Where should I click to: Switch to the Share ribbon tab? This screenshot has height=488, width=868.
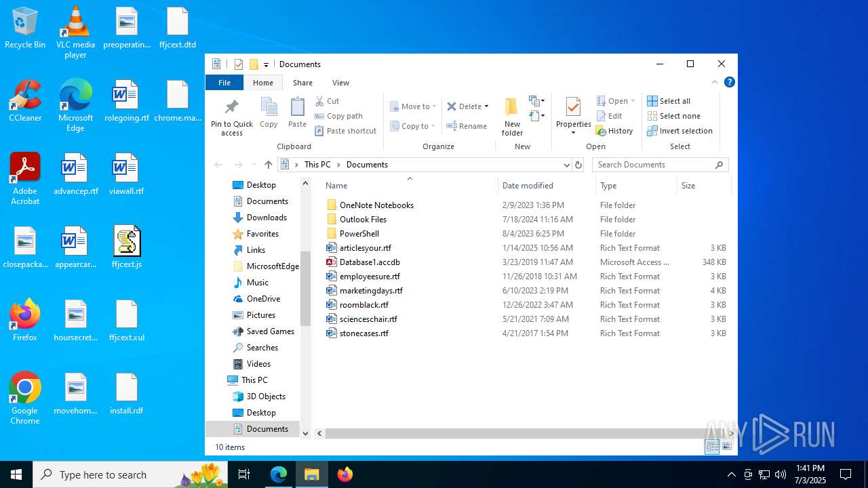pos(302,83)
